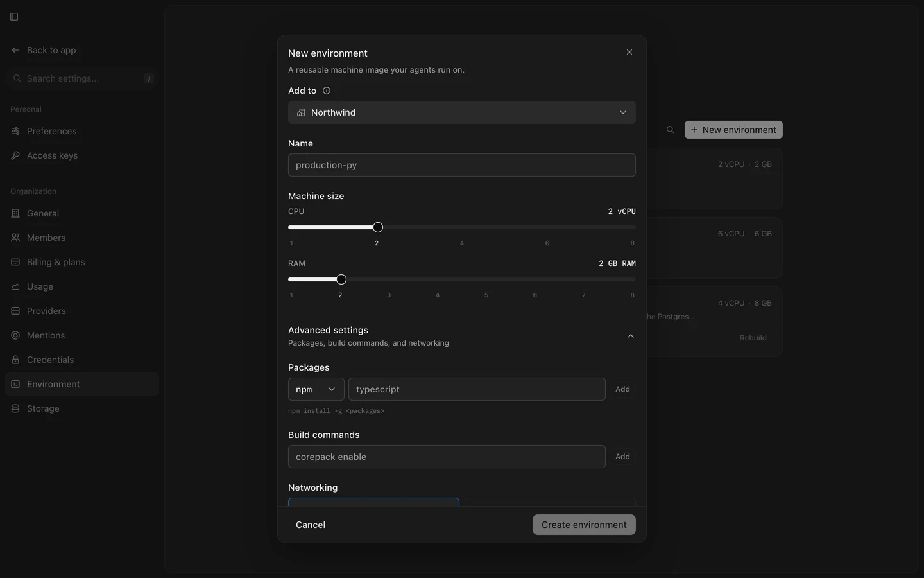Screen dimensions: 924x578
Task: Click the Members people icon
Action: (15, 238)
